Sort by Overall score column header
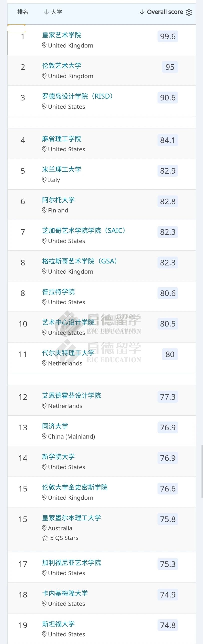The width and height of the screenshot is (203, 644). [165, 12]
